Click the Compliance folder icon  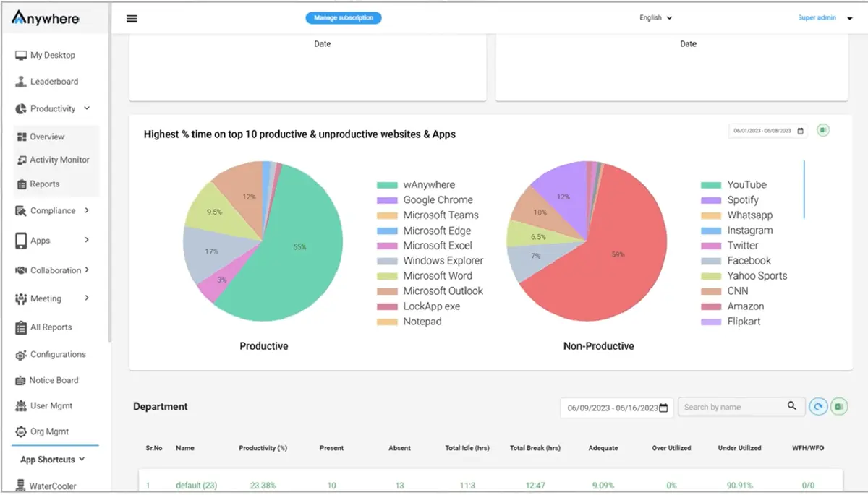click(x=21, y=211)
